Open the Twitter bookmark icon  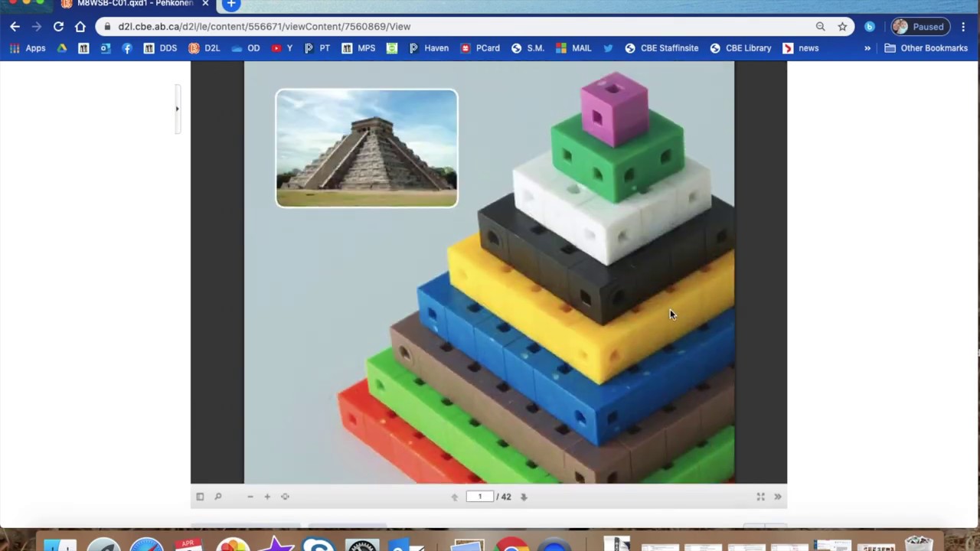point(608,48)
